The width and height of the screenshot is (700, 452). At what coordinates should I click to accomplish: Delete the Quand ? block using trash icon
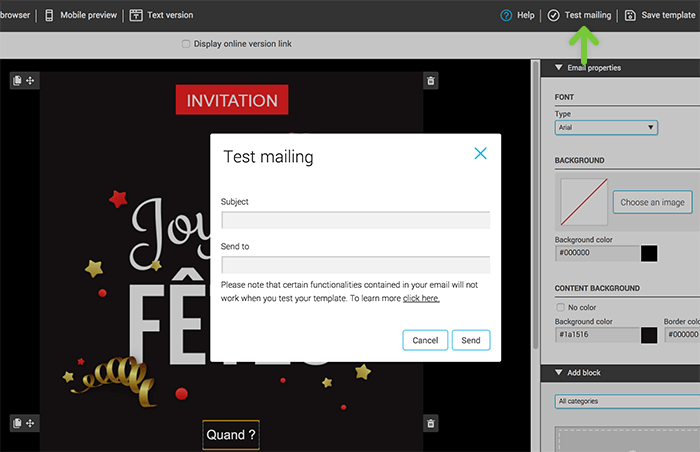coord(430,424)
